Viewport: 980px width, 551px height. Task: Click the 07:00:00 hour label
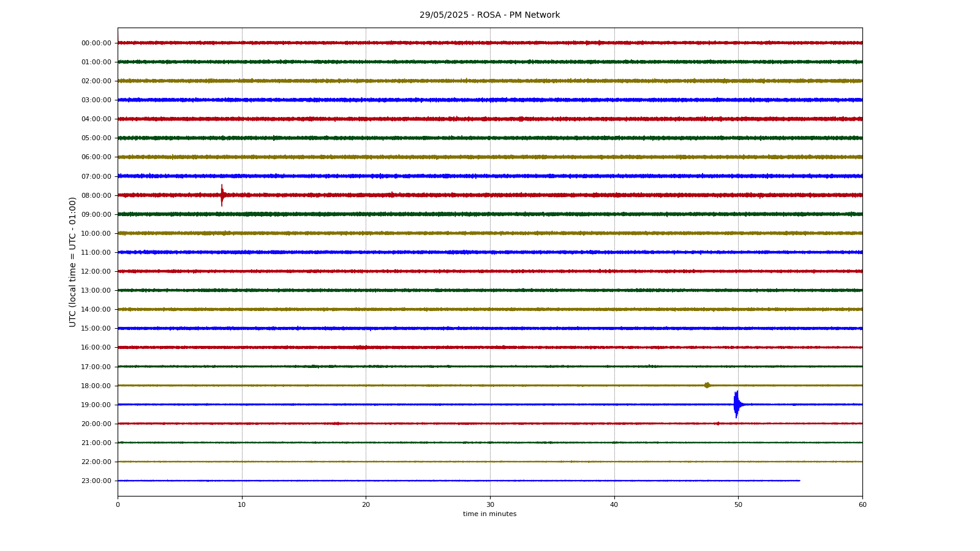96,176
